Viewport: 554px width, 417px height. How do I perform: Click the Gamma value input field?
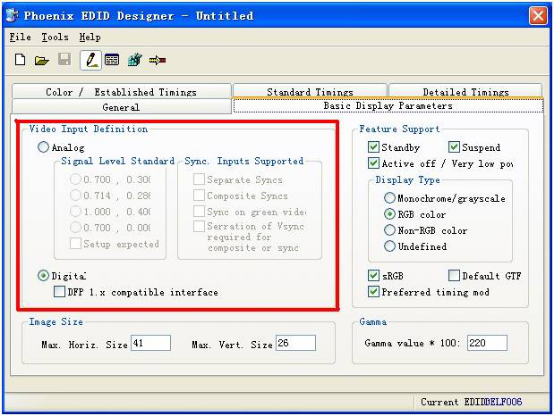point(487,343)
